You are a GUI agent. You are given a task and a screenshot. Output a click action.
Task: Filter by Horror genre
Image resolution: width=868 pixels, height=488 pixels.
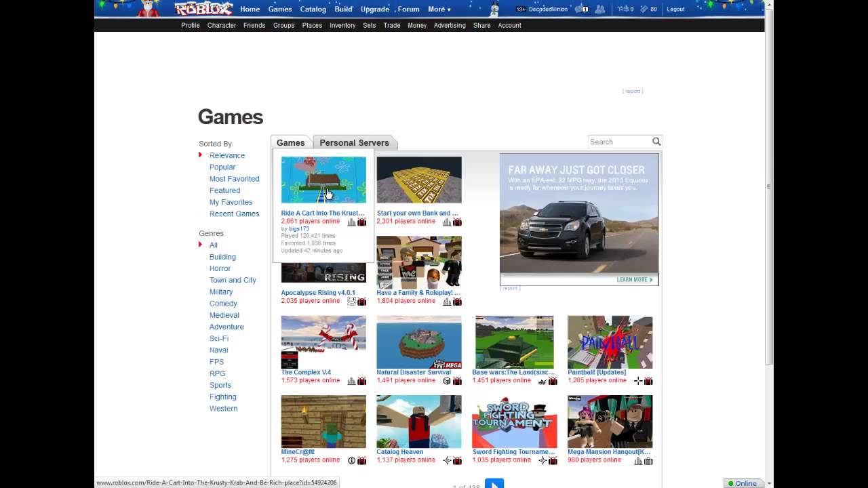220,268
